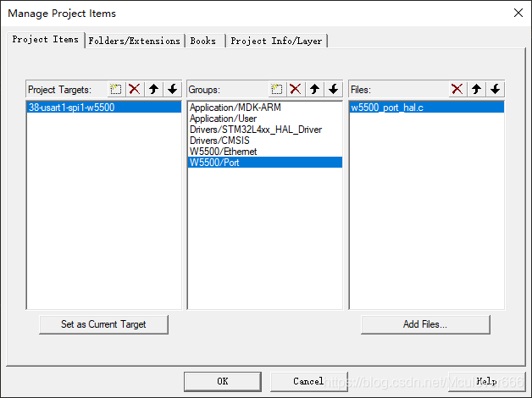Viewport: 532px width, 398px height.
Task: Close the Manage Project Items dialog
Action: pyautogui.click(x=518, y=13)
